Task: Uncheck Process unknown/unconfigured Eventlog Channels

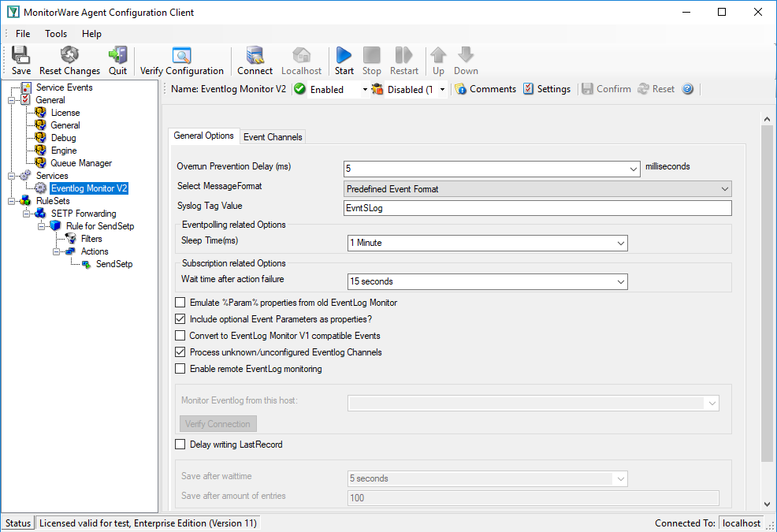Action: pos(180,352)
